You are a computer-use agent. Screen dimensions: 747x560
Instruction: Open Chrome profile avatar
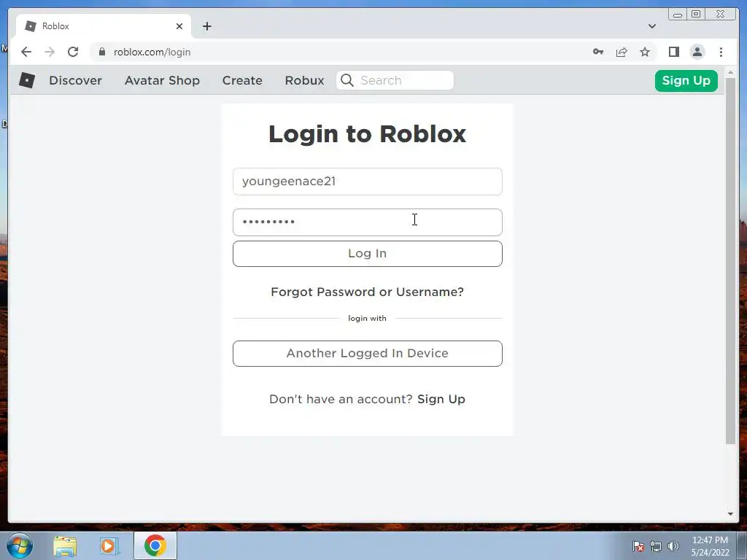[697, 52]
